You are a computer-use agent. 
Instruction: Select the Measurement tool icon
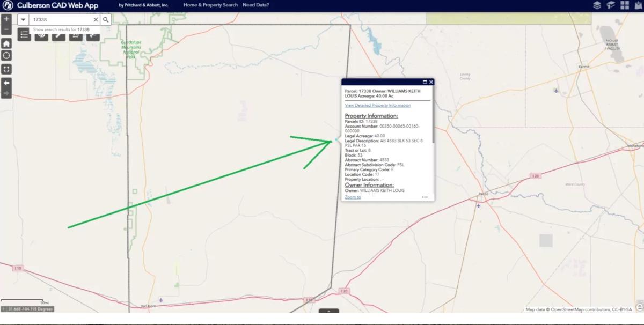(x=75, y=35)
